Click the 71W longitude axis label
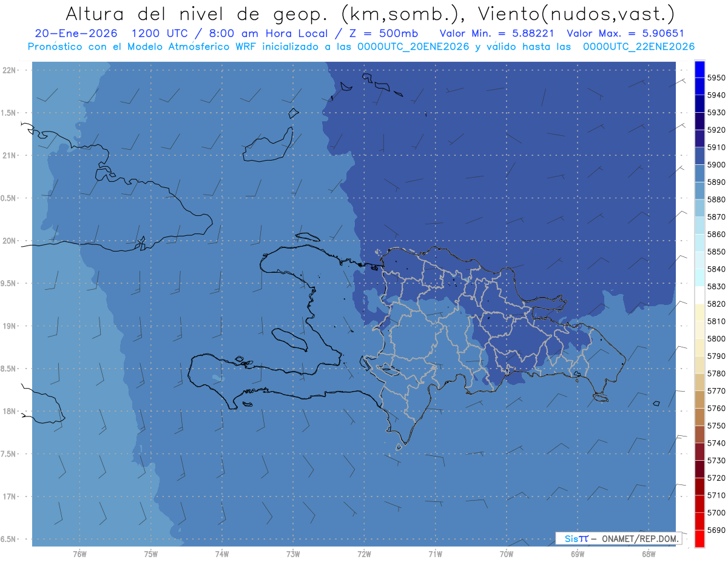The image size is (728, 562). [x=435, y=554]
